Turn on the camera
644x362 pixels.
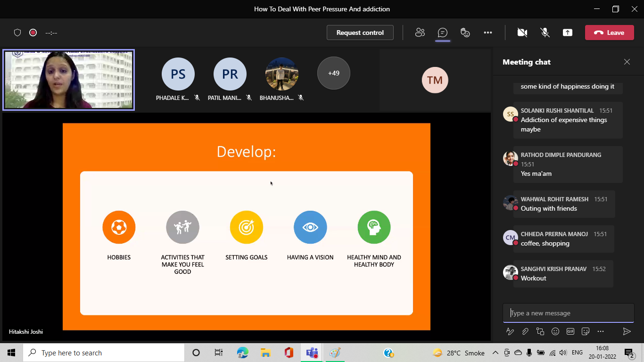point(522,33)
